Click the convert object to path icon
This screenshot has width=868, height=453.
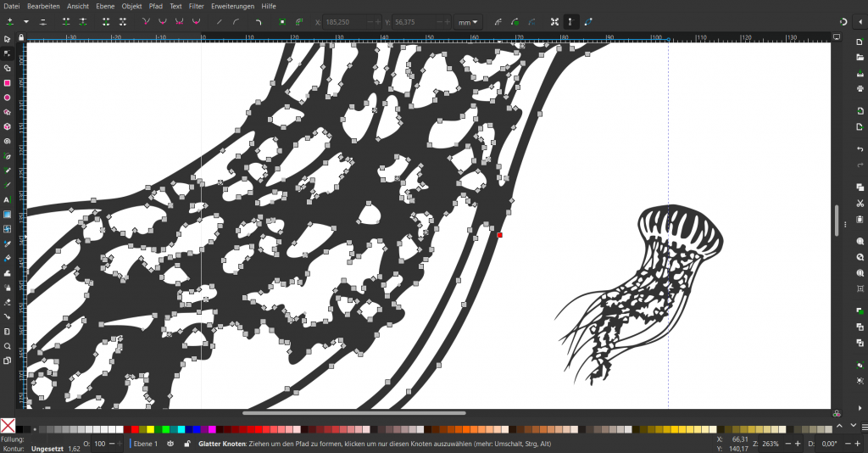click(282, 21)
